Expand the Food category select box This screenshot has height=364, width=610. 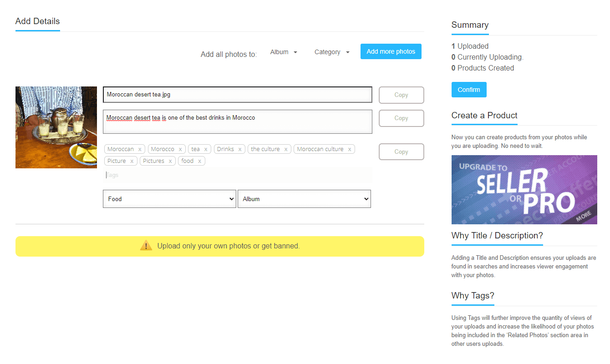[x=169, y=199]
